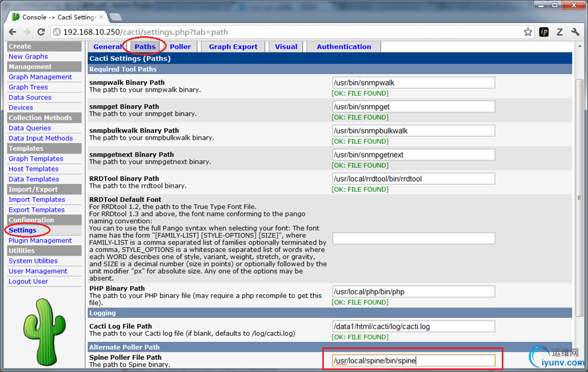This screenshot has height=372, width=588.
Task: Click the empty RRDTool Default Font field
Action: tap(413, 239)
